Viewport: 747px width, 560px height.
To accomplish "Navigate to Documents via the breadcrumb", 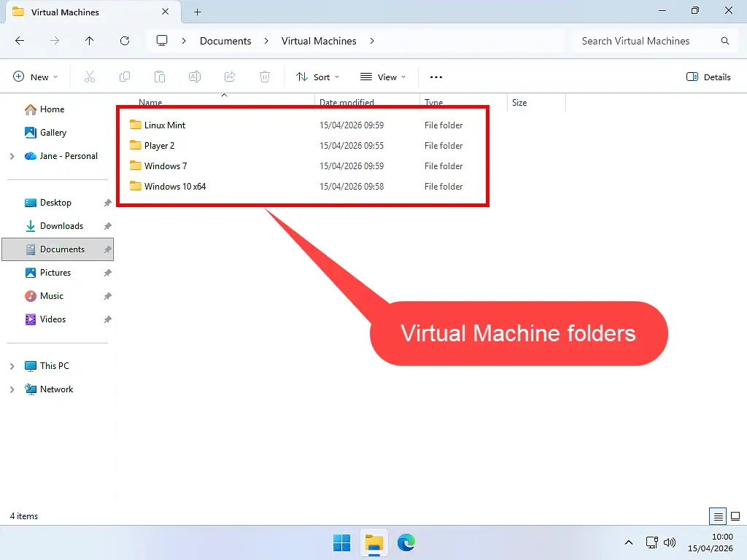I will click(x=226, y=41).
